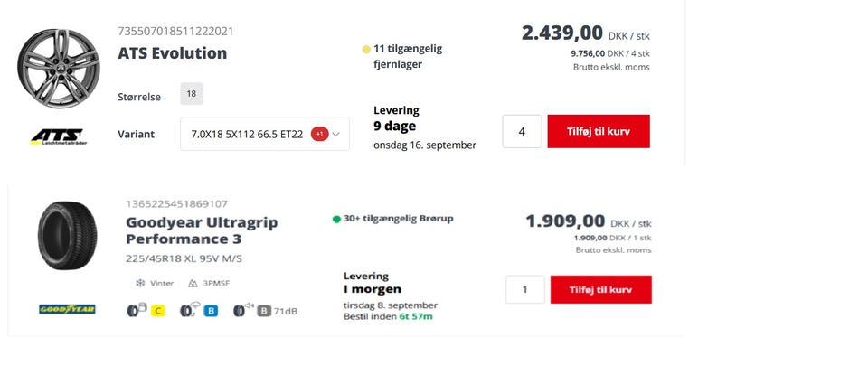
Task: Click quantity field showing 4
Action: click(x=522, y=132)
